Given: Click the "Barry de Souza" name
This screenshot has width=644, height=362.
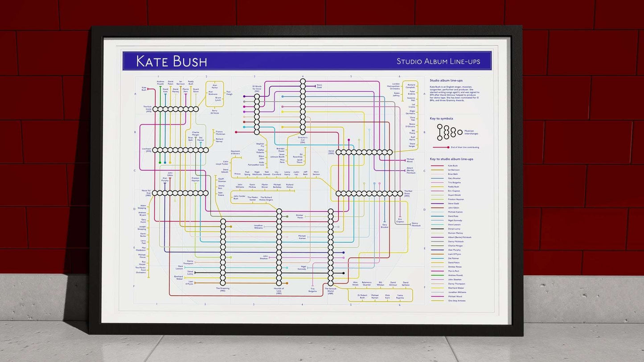Looking at the screenshot, I should tap(215, 112).
